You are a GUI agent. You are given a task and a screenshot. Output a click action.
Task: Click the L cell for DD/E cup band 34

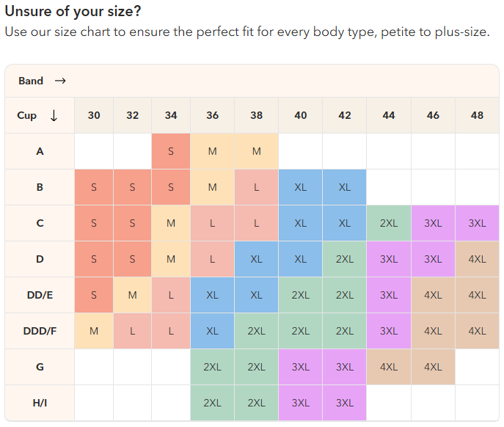pos(171,295)
